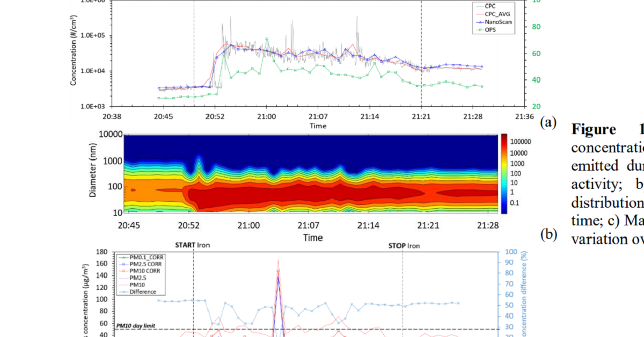Click the (a) subfigure label
Viewport: 644px width, 337px height.
547,122
